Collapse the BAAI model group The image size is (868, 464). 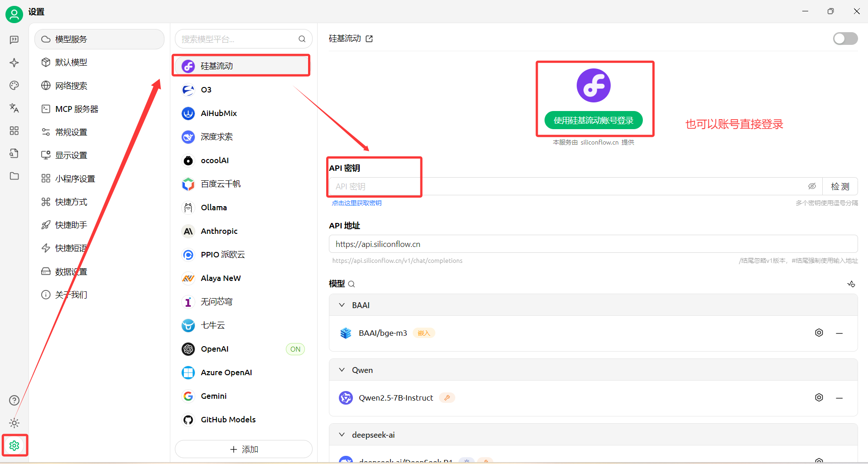(x=342, y=305)
